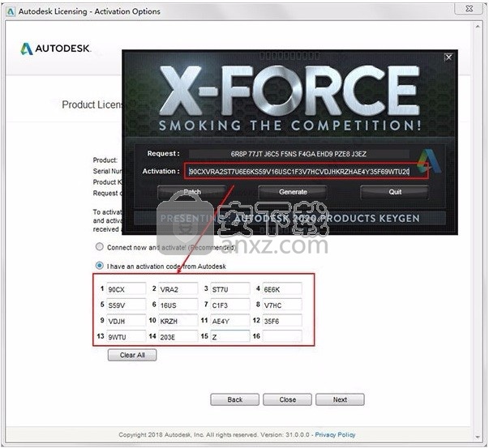Click activation field 15 containing Z
Viewport: 489px width, 448px height.
click(x=230, y=336)
